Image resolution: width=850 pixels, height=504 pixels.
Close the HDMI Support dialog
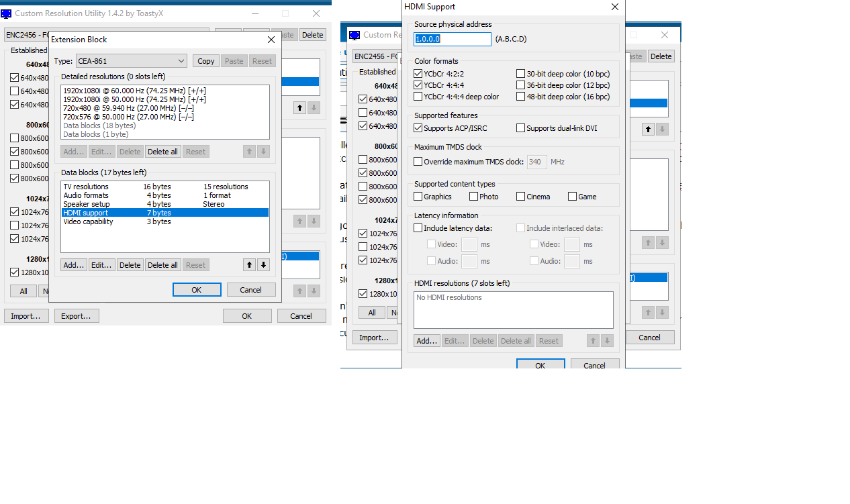[614, 7]
